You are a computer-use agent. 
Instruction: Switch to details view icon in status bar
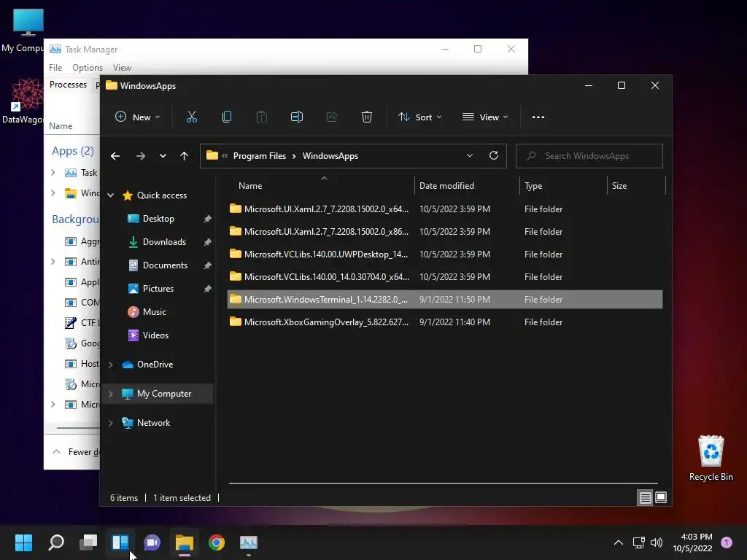645,497
